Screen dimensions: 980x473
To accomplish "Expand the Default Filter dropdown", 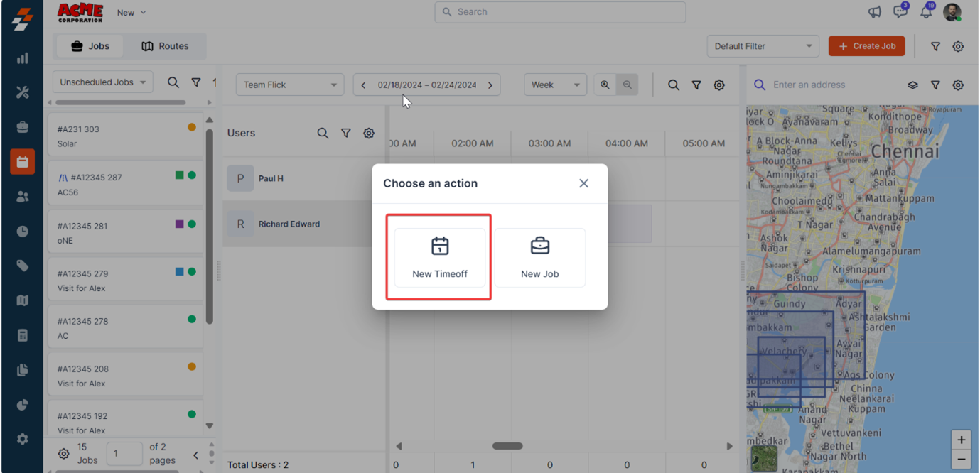I will (x=763, y=46).
